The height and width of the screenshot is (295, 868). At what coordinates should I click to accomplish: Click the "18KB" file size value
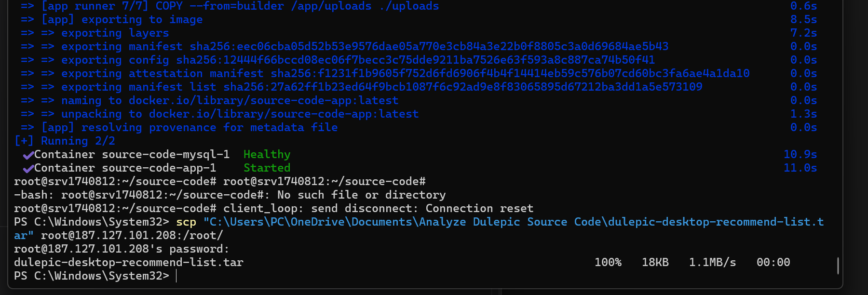[655, 262]
